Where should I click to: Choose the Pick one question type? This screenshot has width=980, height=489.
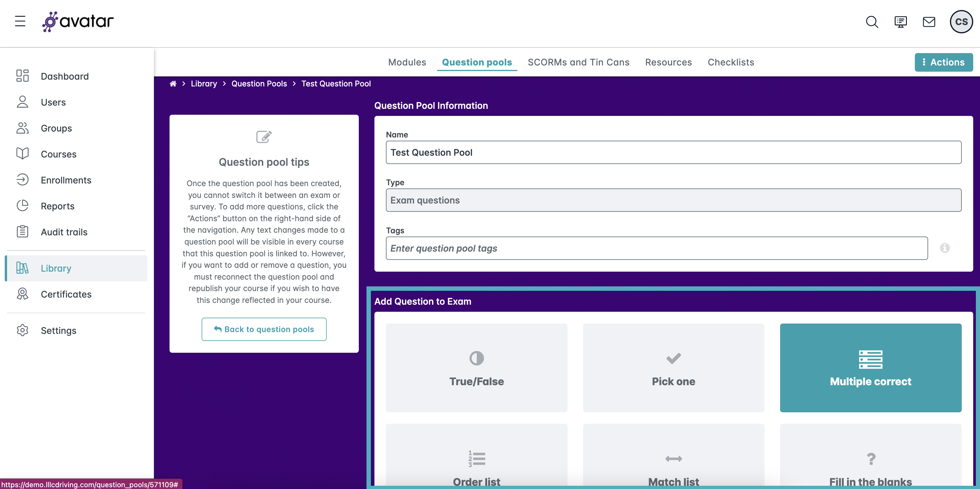673,367
